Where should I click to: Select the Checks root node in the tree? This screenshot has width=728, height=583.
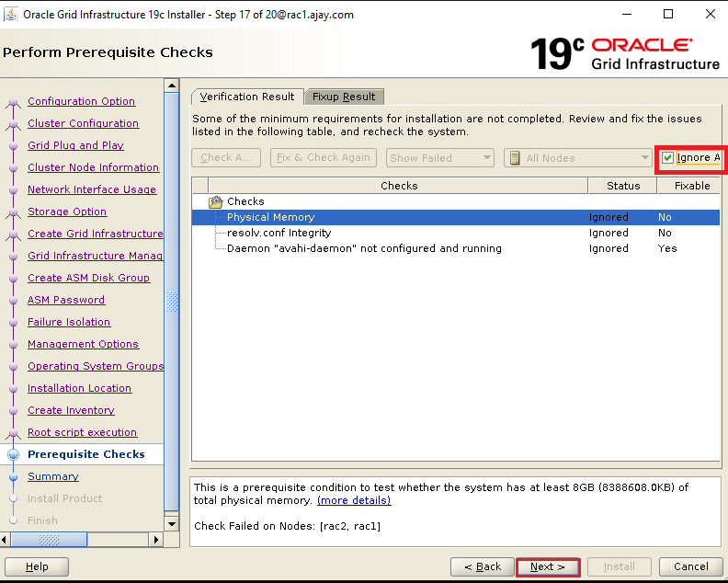(245, 201)
